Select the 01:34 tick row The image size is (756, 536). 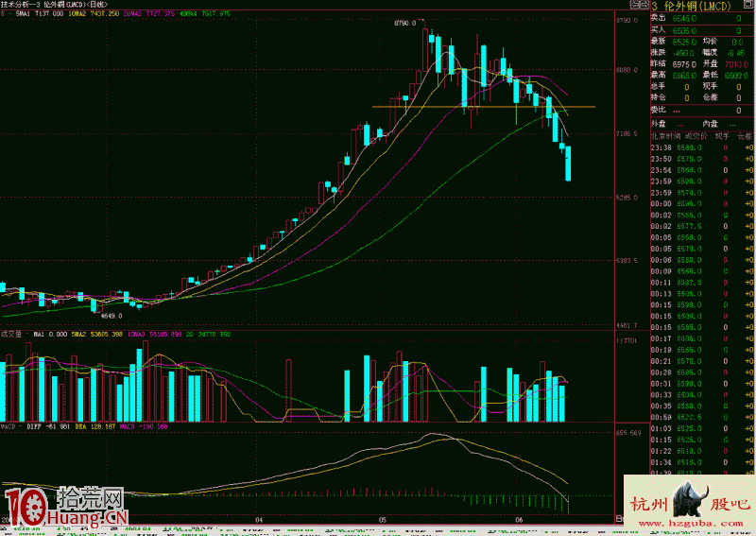[702, 462]
